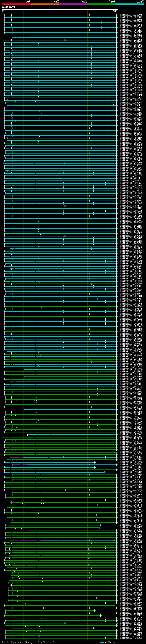
Task: Click the UniRef100_Q9FSU2 label
Action: pyautogui.click(x=131, y=608)
